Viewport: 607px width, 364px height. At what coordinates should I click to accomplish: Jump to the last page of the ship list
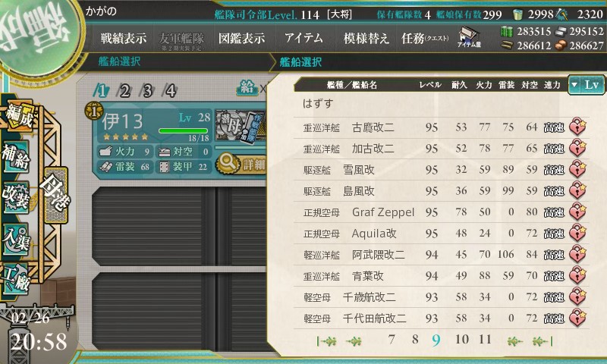tap(542, 340)
